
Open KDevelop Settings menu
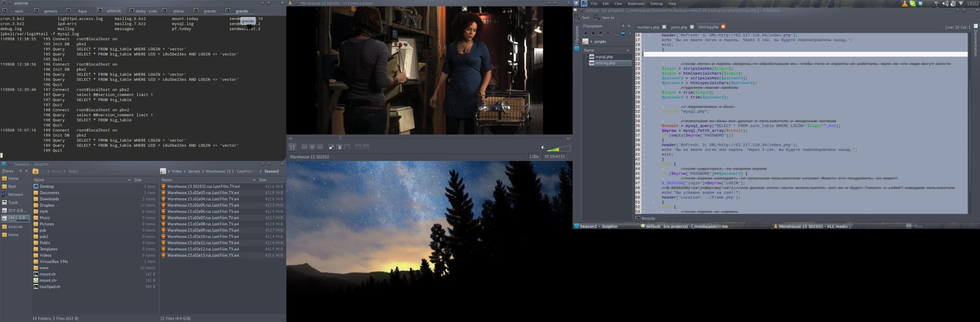[x=657, y=3]
